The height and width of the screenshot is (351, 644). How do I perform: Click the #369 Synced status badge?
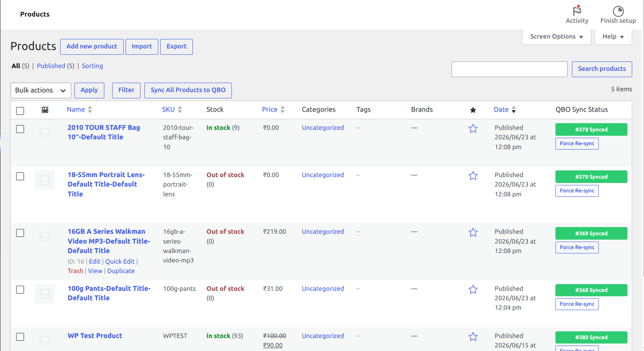[x=591, y=233]
